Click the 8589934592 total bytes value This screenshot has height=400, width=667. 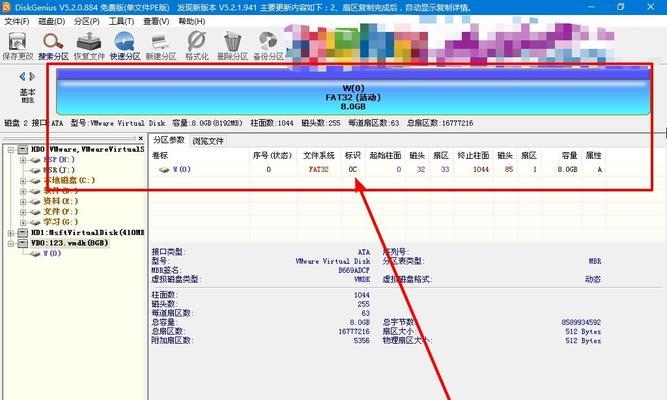click(581, 322)
